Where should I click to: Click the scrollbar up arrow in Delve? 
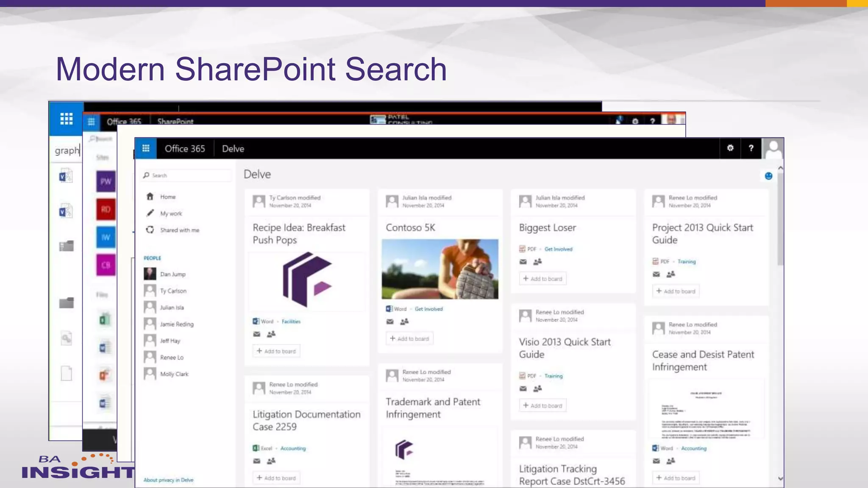(x=780, y=168)
